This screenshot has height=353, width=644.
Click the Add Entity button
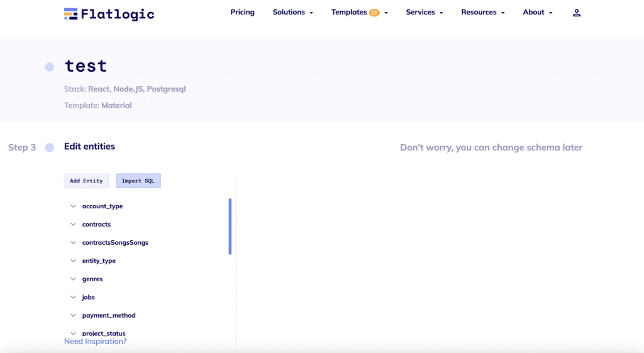(x=86, y=181)
